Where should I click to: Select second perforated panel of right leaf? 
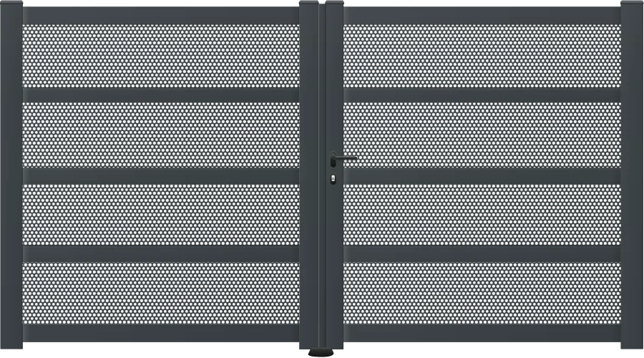click(x=482, y=135)
